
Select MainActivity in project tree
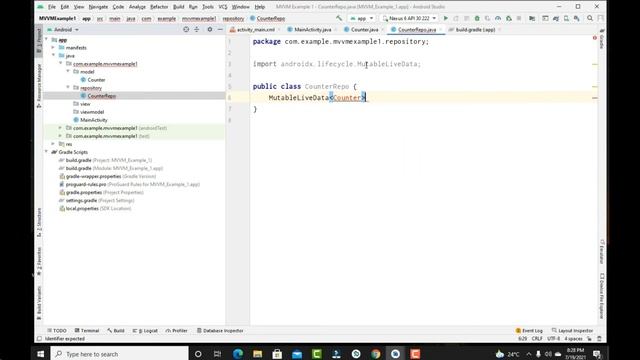click(x=93, y=120)
